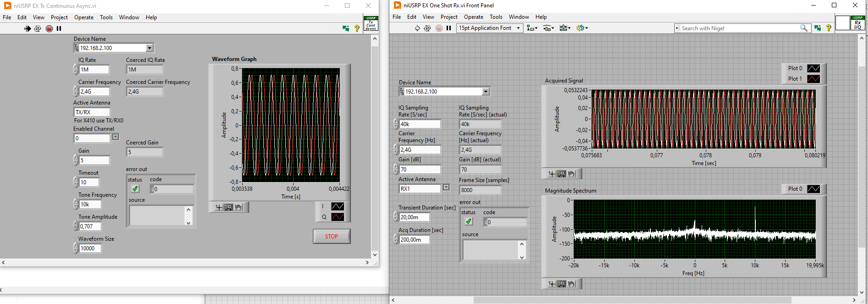
Task: Click I plot legend swatch in Waveform Graph
Action: click(338, 206)
